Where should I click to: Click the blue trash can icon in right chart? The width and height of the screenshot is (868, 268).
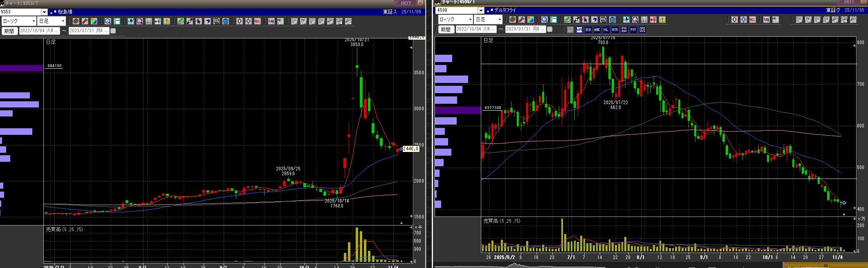point(612,20)
